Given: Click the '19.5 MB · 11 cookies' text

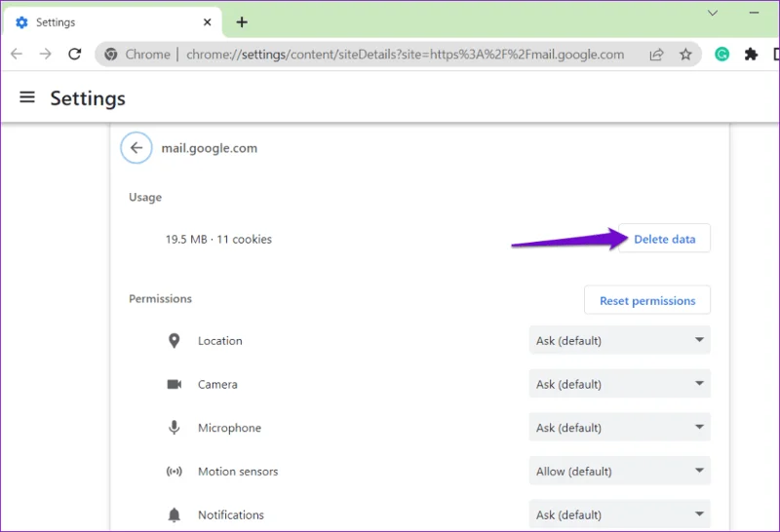Looking at the screenshot, I should (x=218, y=239).
